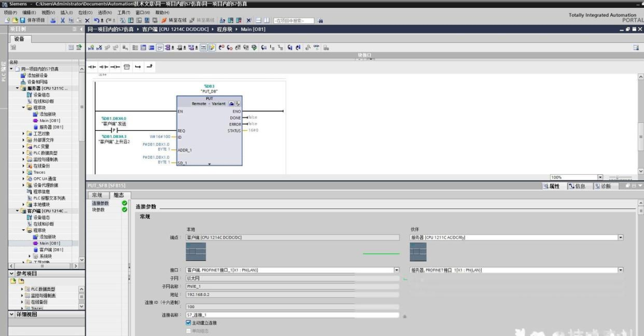This screenshot has height=336, width=644.
Task: Click the Close branch icon in favorites bar
Action: tap(150, 67)
